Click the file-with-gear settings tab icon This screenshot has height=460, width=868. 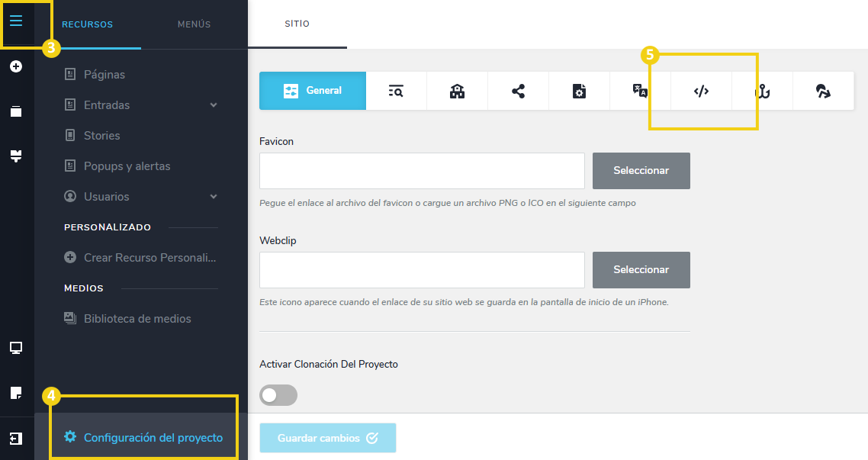click(579, 90)
